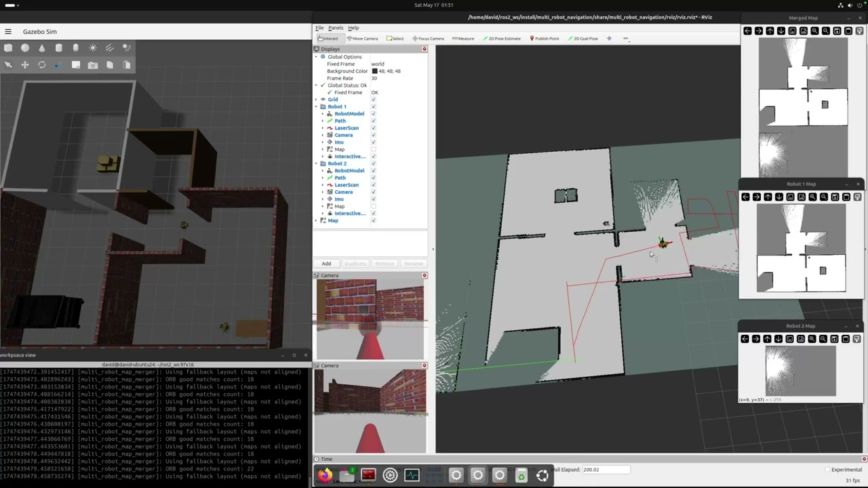Take a Gazebo scene screenshot with camera icon

(93, 64)
